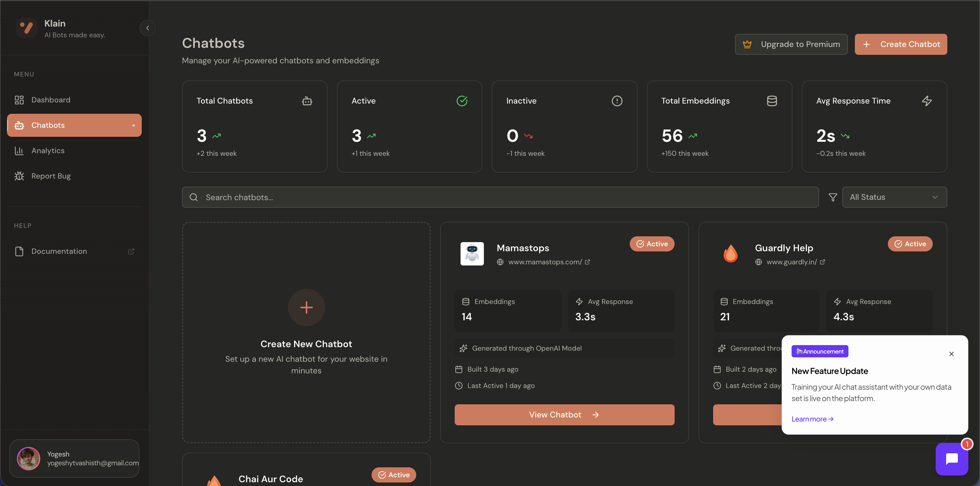
Task: Select the Chatbots robot icon in sidebar
Action: (19, 125)
